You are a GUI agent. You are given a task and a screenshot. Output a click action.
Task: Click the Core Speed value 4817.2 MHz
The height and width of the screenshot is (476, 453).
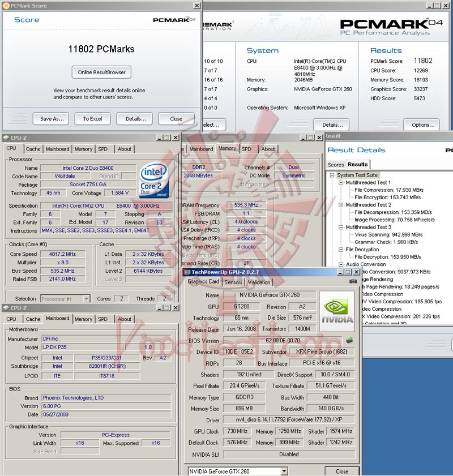pos(62,254)
